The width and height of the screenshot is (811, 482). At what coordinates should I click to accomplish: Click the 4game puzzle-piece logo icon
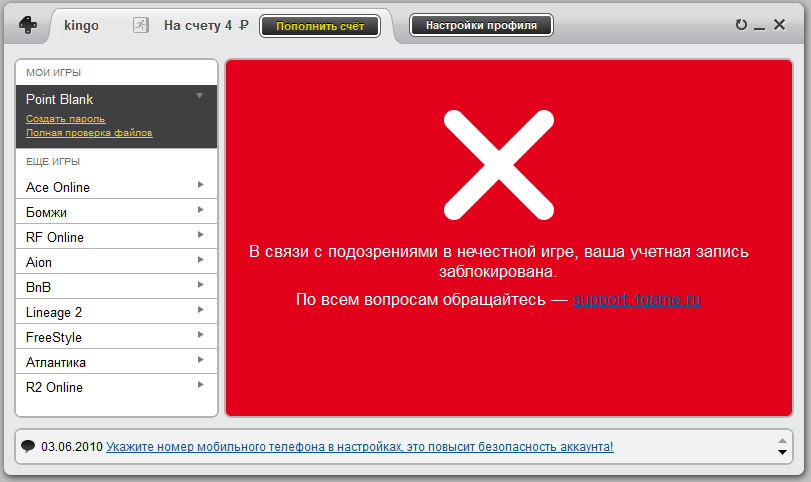click(x=28, y=25)
